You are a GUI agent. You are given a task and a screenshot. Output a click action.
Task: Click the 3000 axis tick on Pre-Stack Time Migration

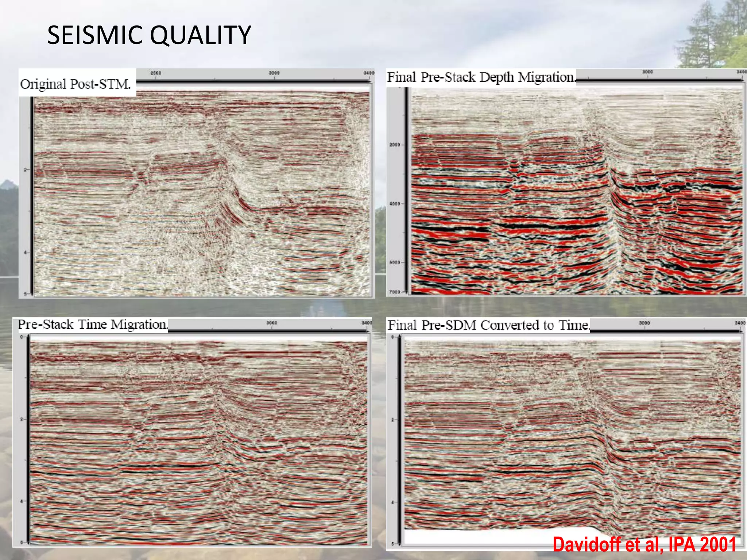pyautogui.click(x=272, y=323)
